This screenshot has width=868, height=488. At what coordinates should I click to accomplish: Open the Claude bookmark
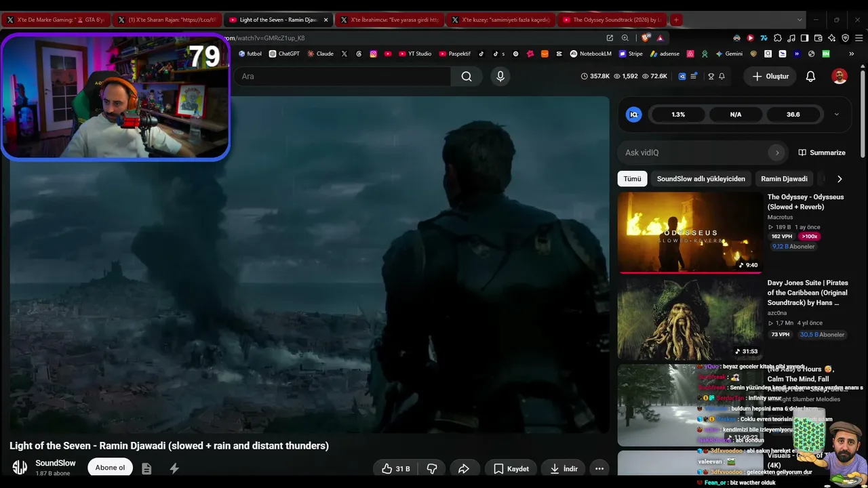tap(320, 54)
